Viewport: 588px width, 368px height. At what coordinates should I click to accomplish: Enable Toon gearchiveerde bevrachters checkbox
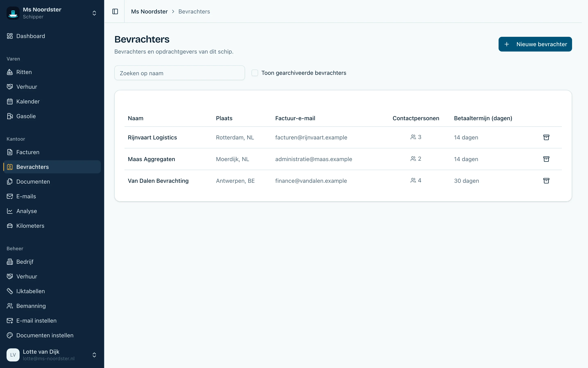[x=255, y=73]
